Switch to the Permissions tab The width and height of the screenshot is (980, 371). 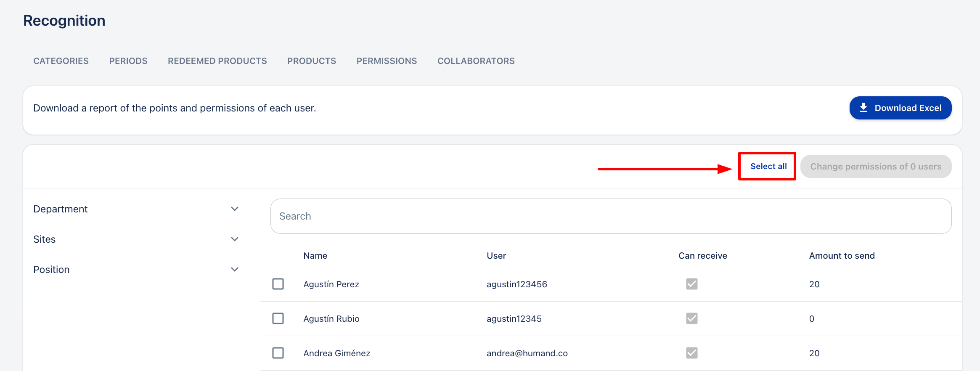(x=387, y=61)
